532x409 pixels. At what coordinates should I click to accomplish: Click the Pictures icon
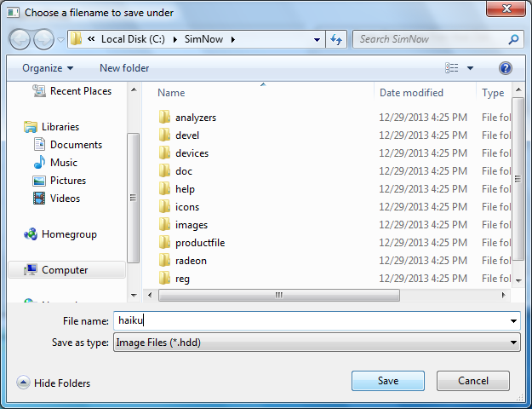(39, 181)
